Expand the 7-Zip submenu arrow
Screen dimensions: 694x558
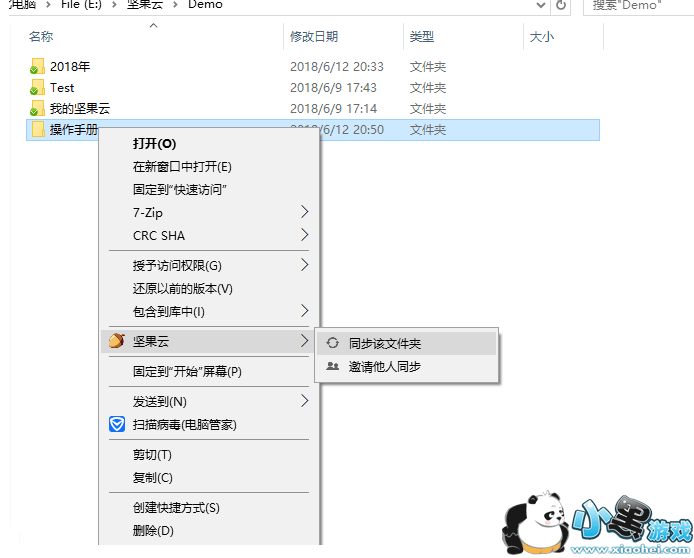point(305,212)
